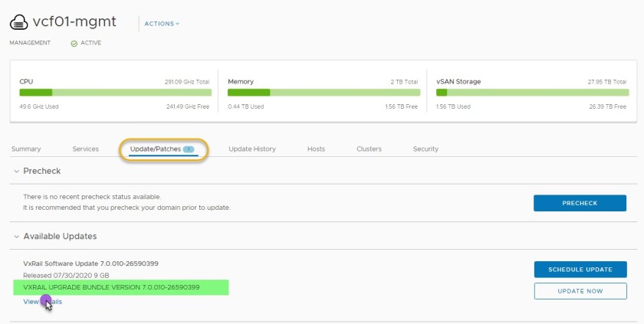The image size is (644, 324).
Task: Open the Actions dropdown menu
Action: (162, 24)
